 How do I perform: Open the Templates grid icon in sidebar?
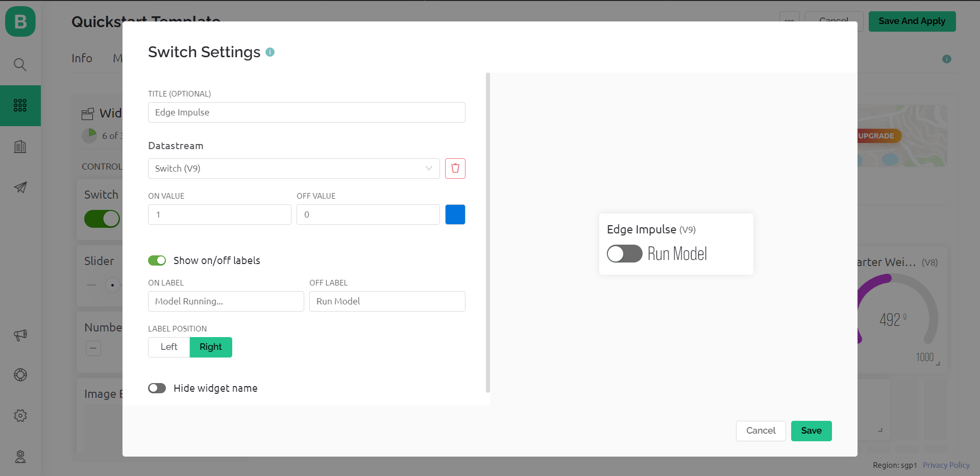point(20,105)
